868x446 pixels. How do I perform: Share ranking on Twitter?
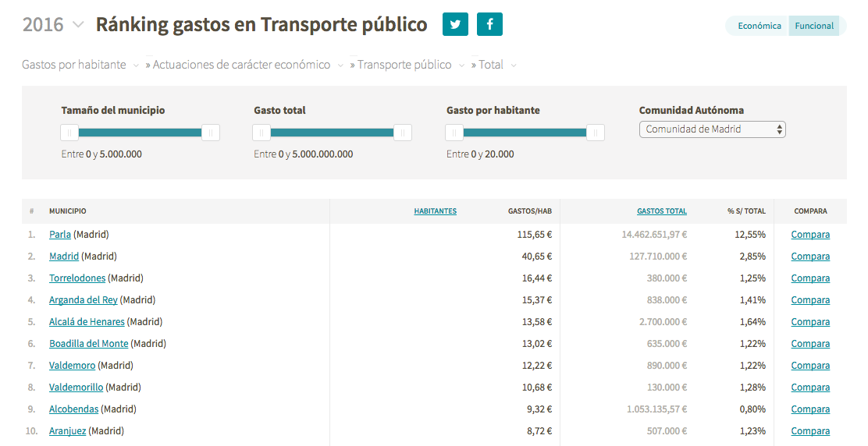pyautogui.click(x=455, y=24)
